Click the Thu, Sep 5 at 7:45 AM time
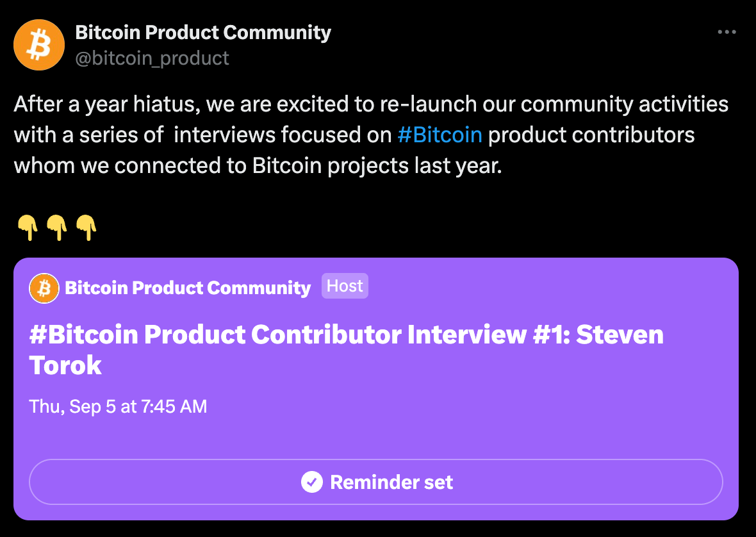The width and height of the screenshot is (756, 537). pyautogui.click(x=118, y=406)
